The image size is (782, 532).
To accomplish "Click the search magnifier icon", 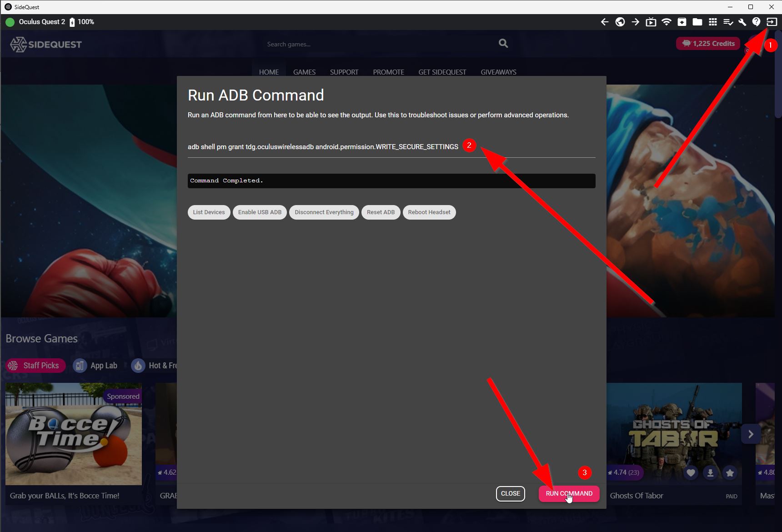I will click(503, 43).
